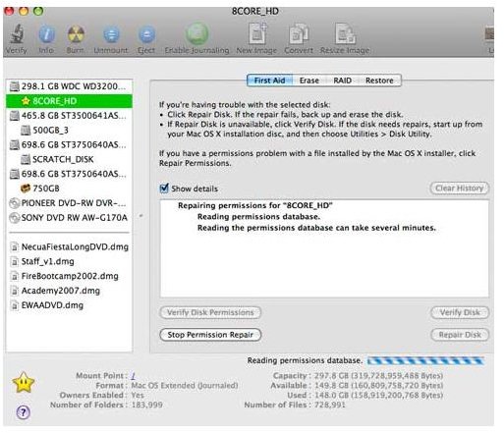The height and width of the screenshot is (433, 504).
Task: Click the mount point slash link
Action: [134, 376]
